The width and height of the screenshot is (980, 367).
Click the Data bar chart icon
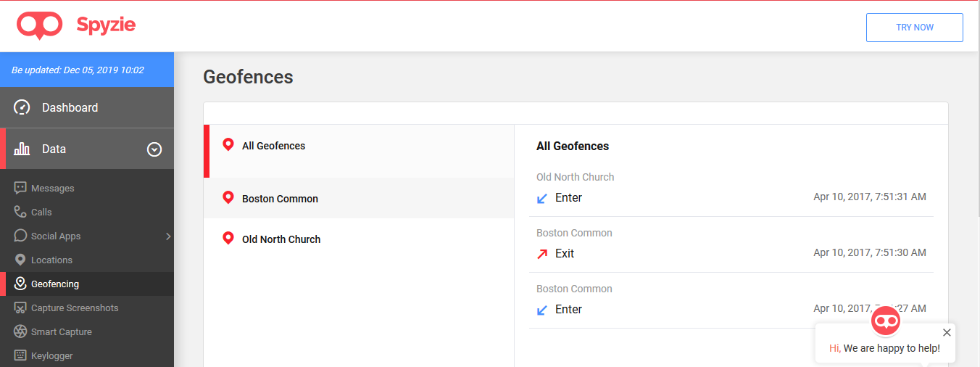point(22,149)
